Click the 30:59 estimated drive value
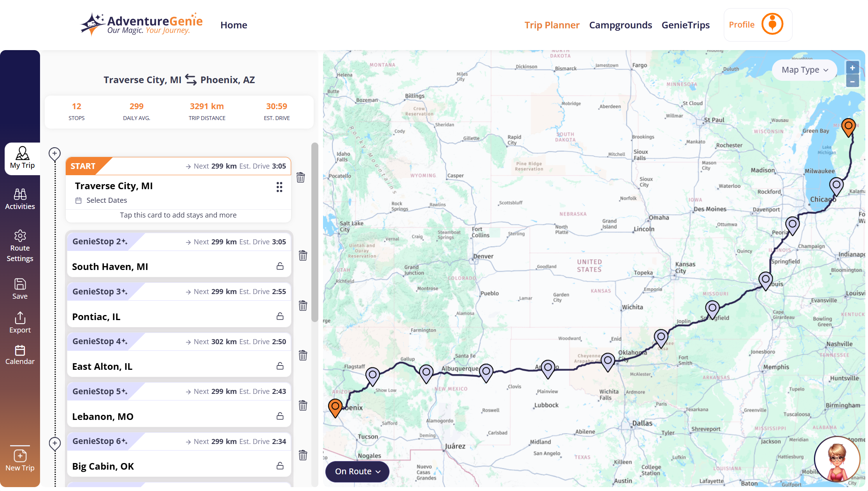This screenshot has width=868, height=491. click(x=276, y=106)
